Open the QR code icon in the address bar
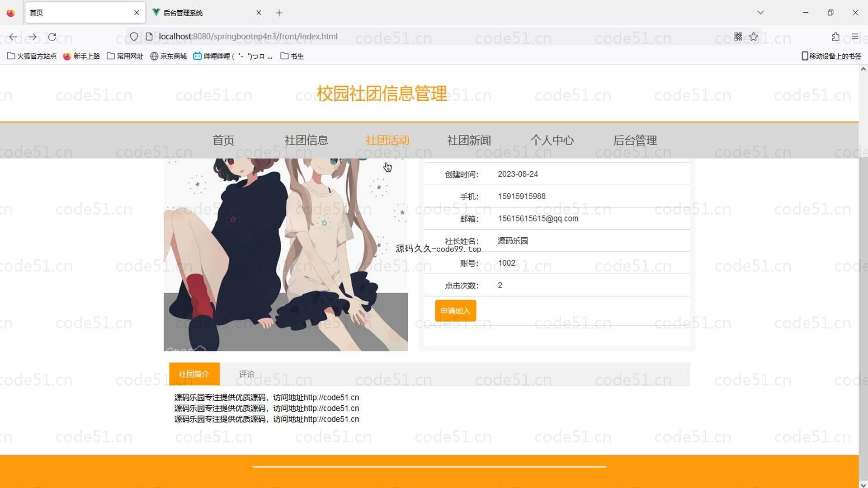 (x=738, y=37)
